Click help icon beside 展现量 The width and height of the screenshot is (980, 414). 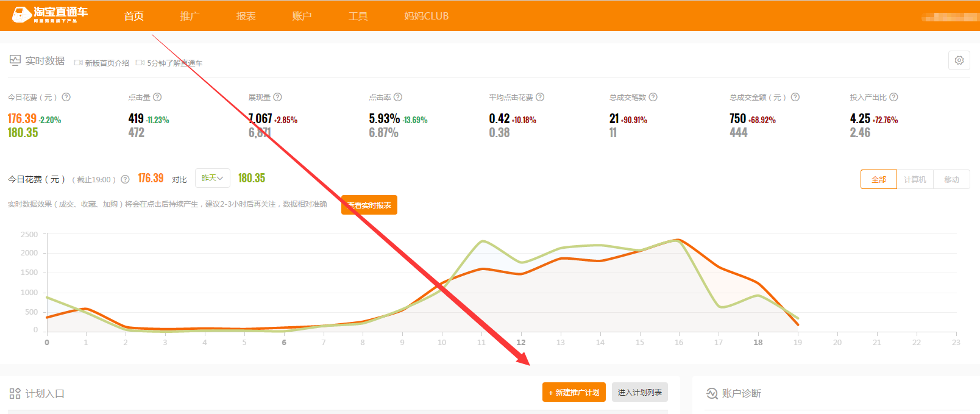pyautogui.click(x=277, y=97)
